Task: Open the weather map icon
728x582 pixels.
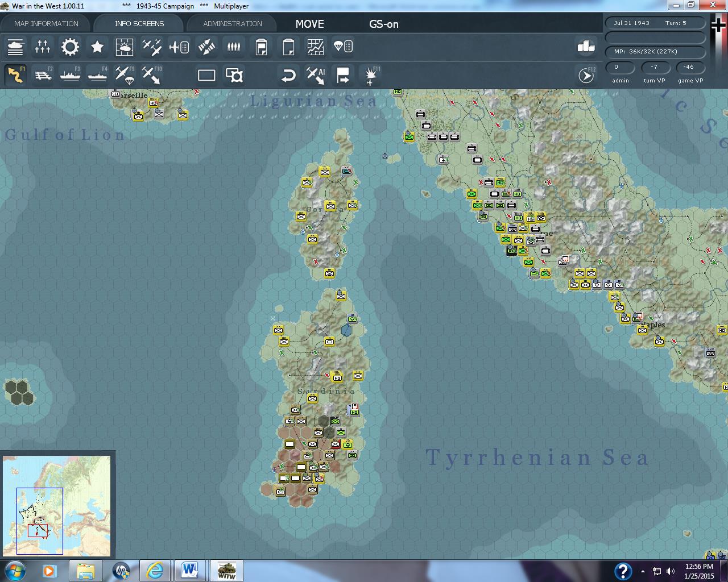Action: point(125,47)
